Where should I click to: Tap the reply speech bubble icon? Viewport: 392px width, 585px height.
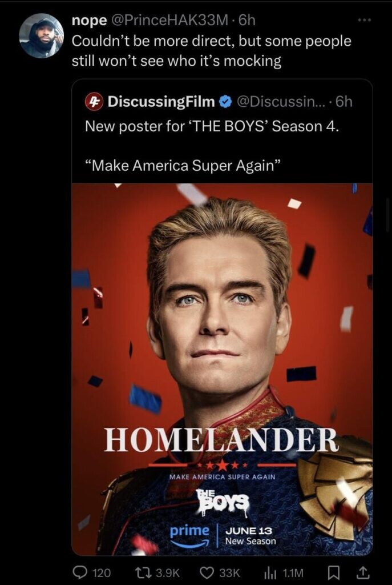pyautogui.click(x=79, y=572)
